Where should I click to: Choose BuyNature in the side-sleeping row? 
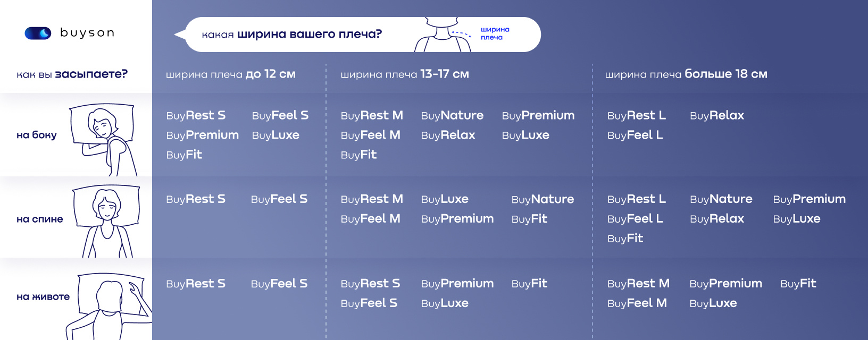tap(452, 115)
